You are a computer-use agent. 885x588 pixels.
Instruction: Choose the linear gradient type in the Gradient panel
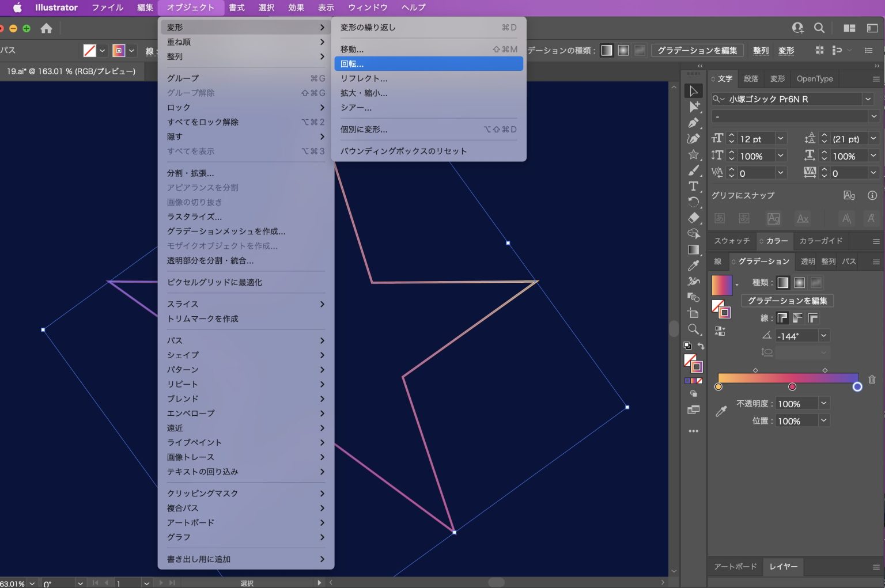[x=782, y=283]
